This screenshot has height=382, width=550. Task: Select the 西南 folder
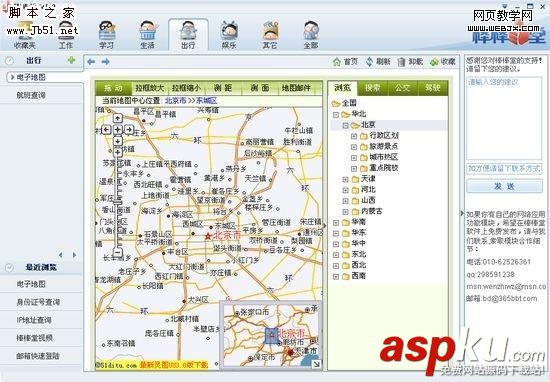(354, 276)
